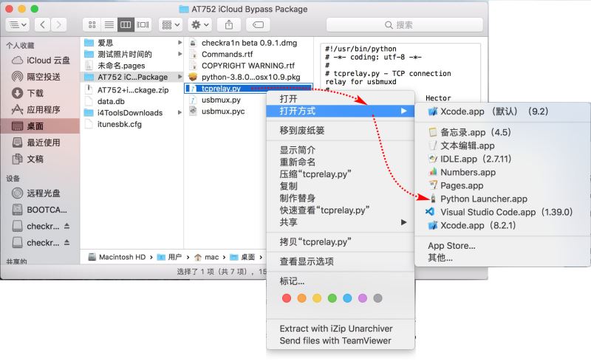Open the Share toolbar button
591x364 pixels.
[229, 25]
